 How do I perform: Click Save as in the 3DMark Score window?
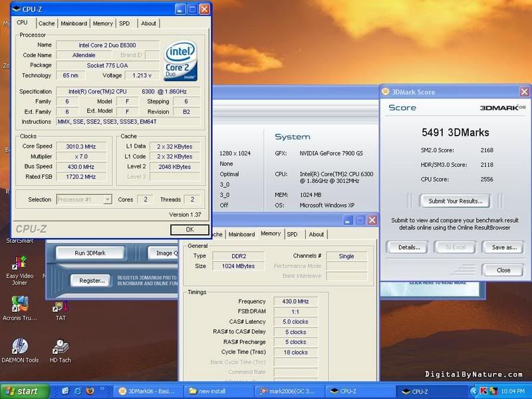[503, 247]
